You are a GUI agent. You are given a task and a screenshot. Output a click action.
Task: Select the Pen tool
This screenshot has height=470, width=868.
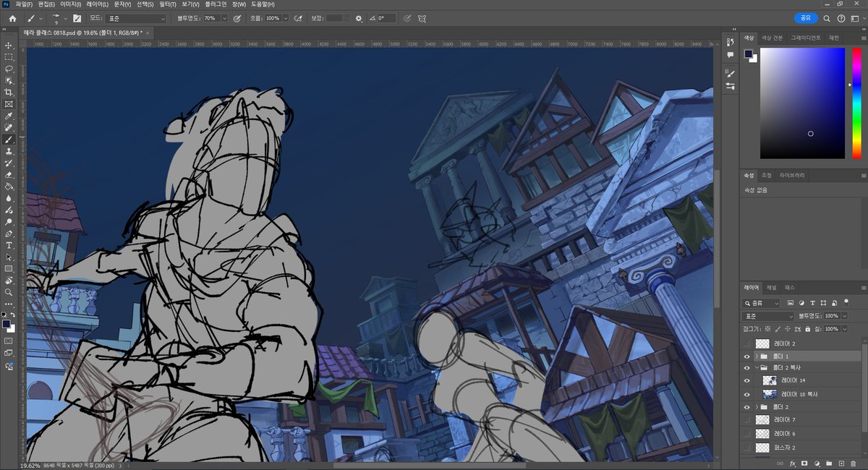[9, 234]
